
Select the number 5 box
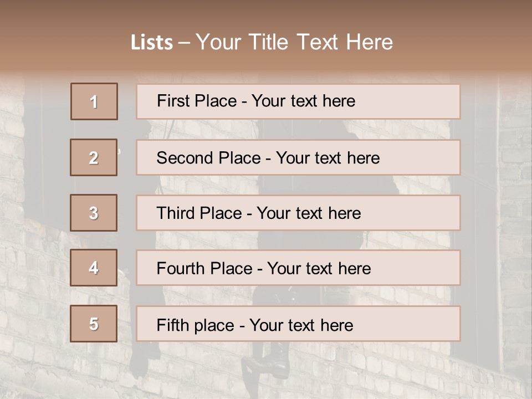point(94,324)
